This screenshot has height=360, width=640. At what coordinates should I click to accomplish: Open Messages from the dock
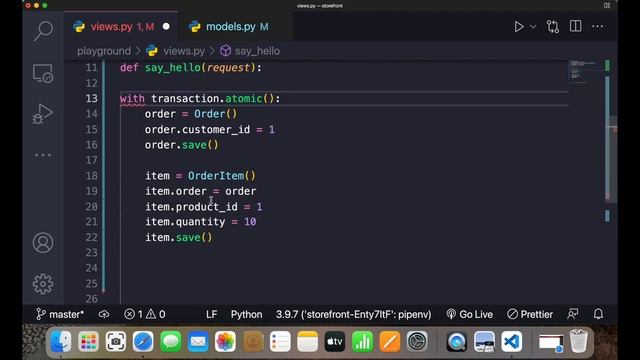click(171, 341)
